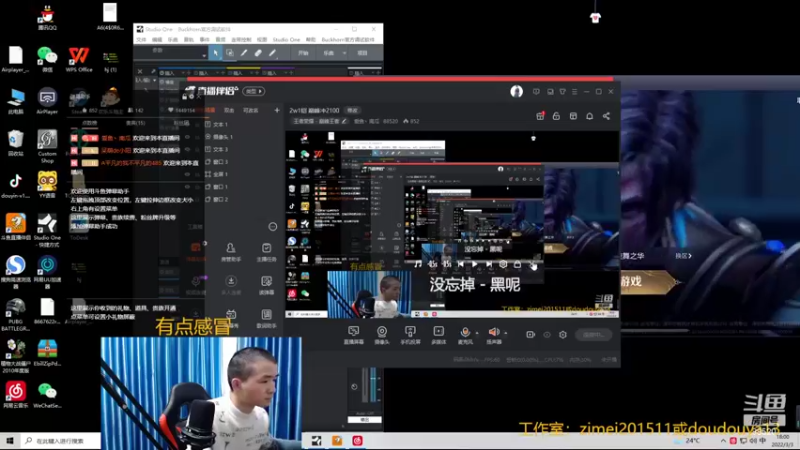Screen dimensions: 800x450
Task: Collapse the tools panel with the circle minus icon
Action: (273, 227)
